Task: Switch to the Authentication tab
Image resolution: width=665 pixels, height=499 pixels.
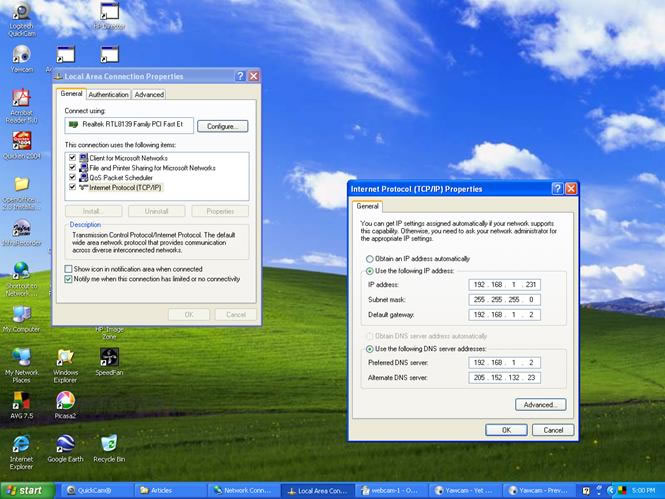Action: click(x=109, y=95)
